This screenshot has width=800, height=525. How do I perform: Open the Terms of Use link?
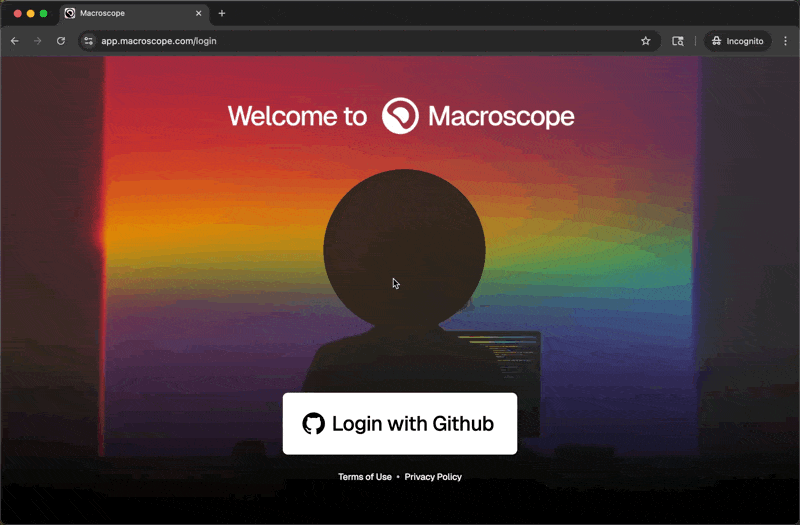365,477
